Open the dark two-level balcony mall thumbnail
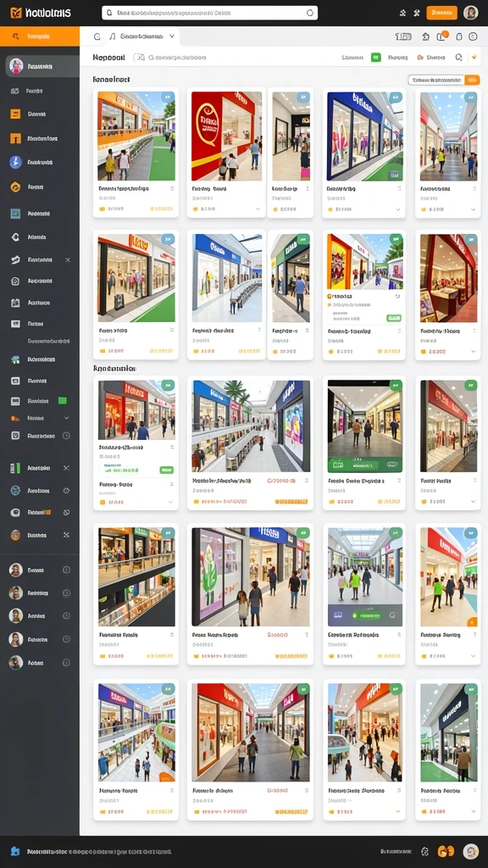 coord(136,576)
